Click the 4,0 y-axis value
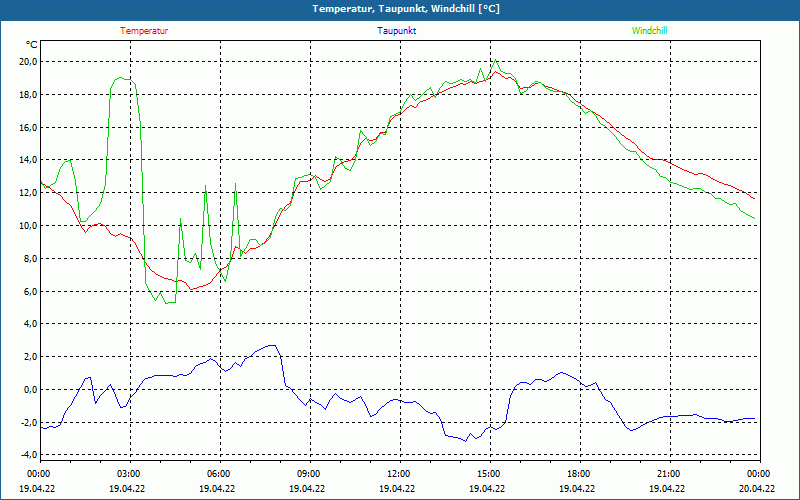Image resolution: width=800 pixels, height=500 pixels. [x=31, y=323]
